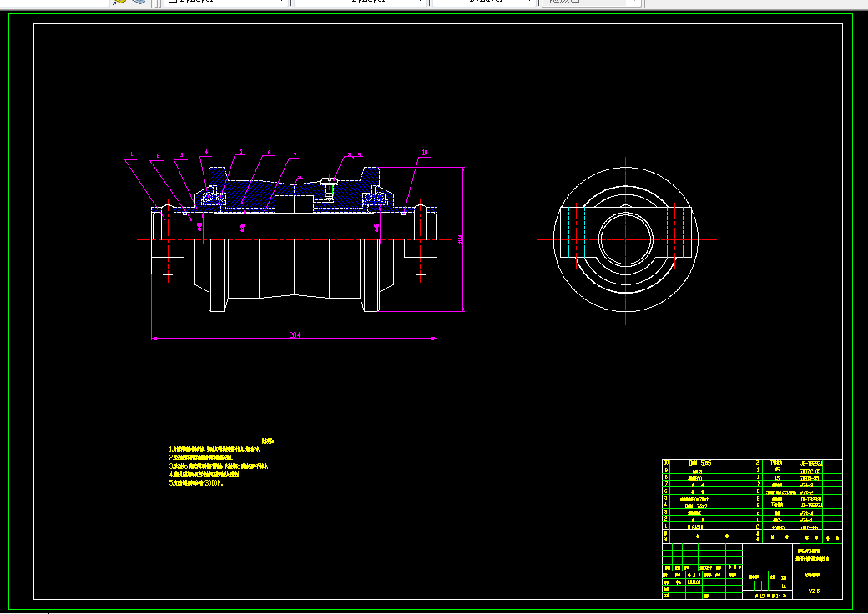Open the linetype ByLayer dropdown
Image resolution: width=868 pixels, height=614 pixels.
click(361, 2)
